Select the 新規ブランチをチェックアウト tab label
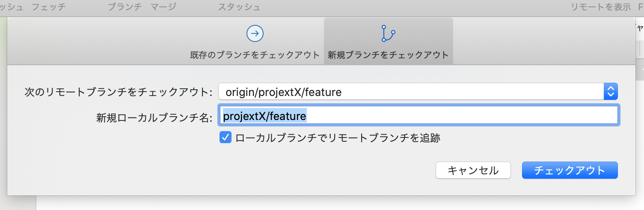Viewport: 644px width, 210px height. coord(388,55)
